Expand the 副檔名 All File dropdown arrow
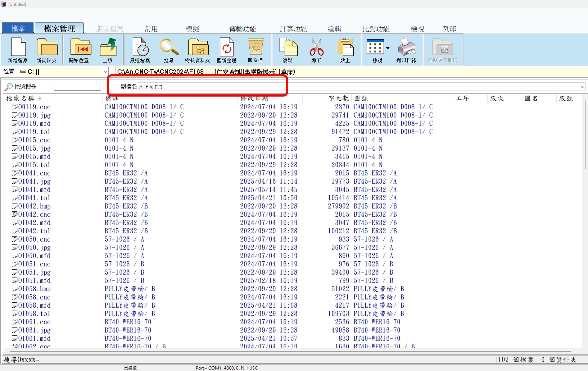The image size is (588, 371). pyautogui.click(x=582, y=87)
